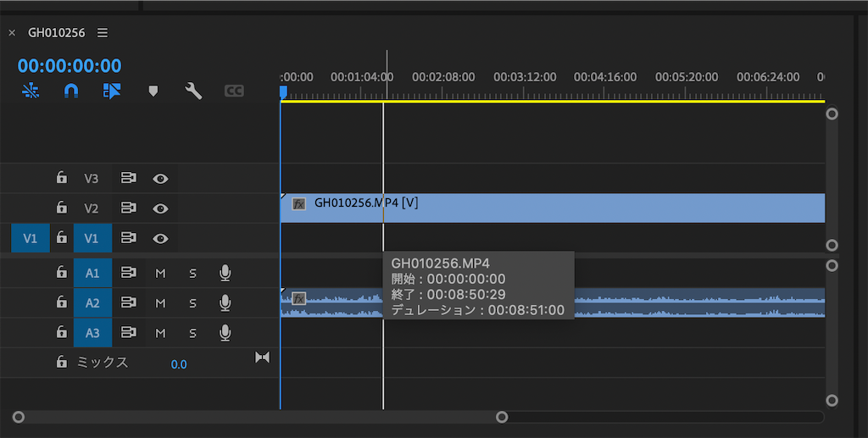Click audio tracks vertical scrollbar top handle
The image size is (868, 438).
click(x=832, y=265)
